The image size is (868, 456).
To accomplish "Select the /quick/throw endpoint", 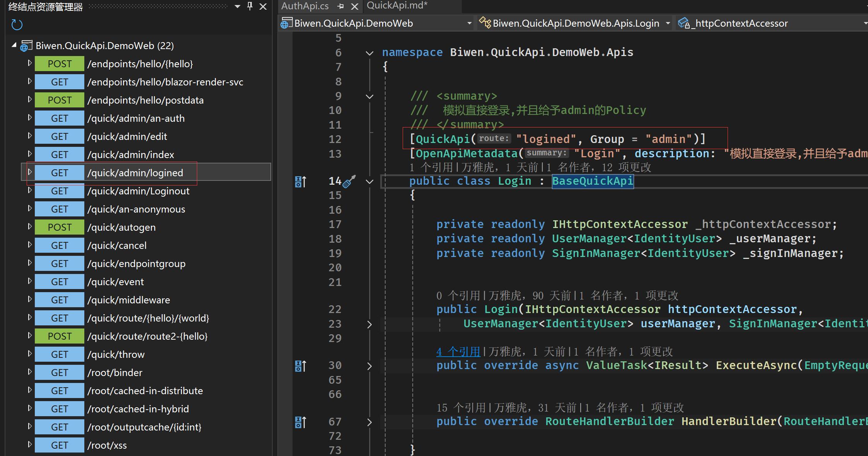I will (x=116, y=354).
